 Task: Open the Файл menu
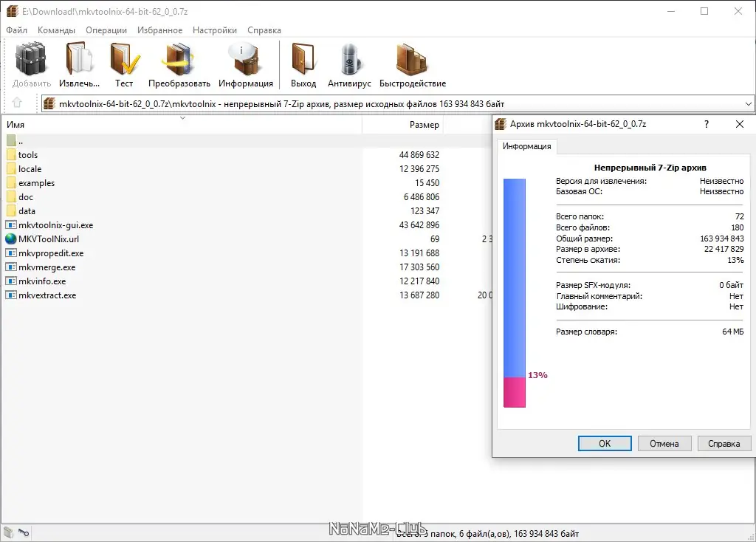16,30
